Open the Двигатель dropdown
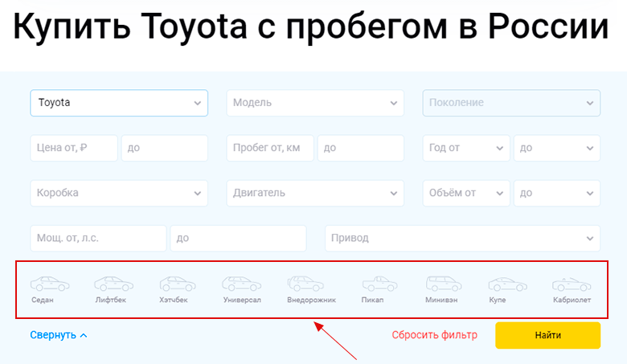The width and height of the screenshot is (627, 364). 315,194
